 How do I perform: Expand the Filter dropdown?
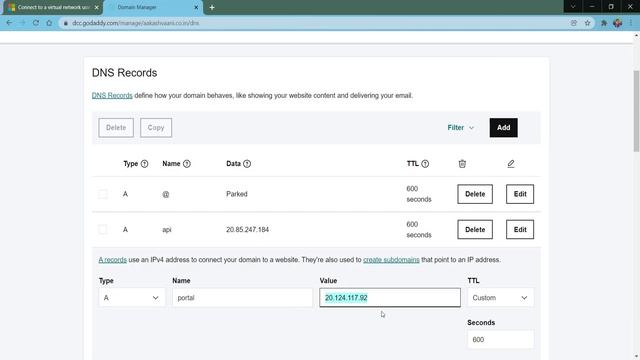pyautogui.click(x=460, y=128)
